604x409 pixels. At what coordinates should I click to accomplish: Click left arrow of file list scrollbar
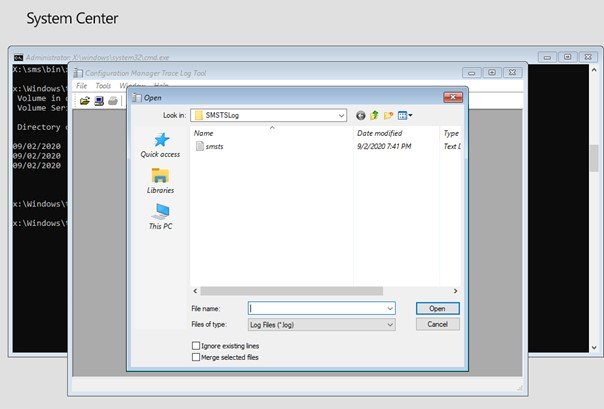195,291
